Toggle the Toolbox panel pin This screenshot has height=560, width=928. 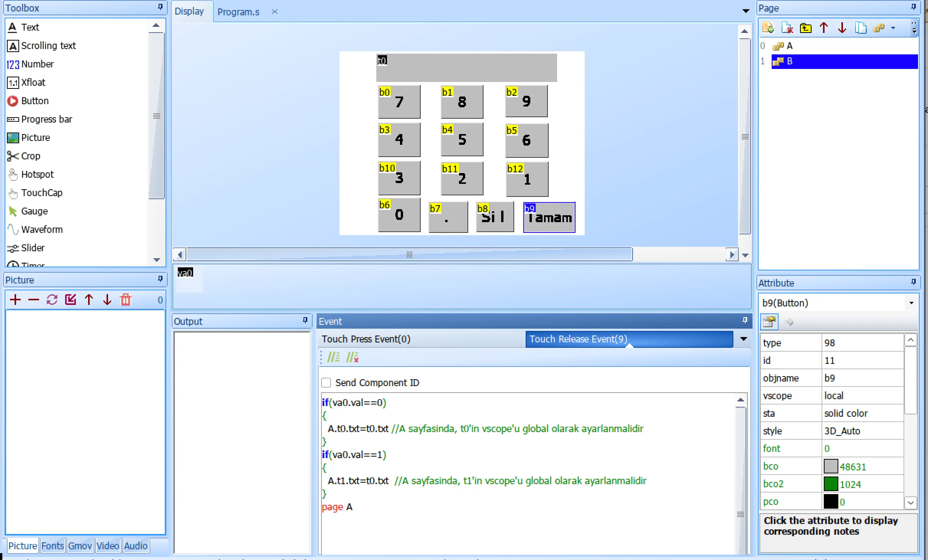160,7
